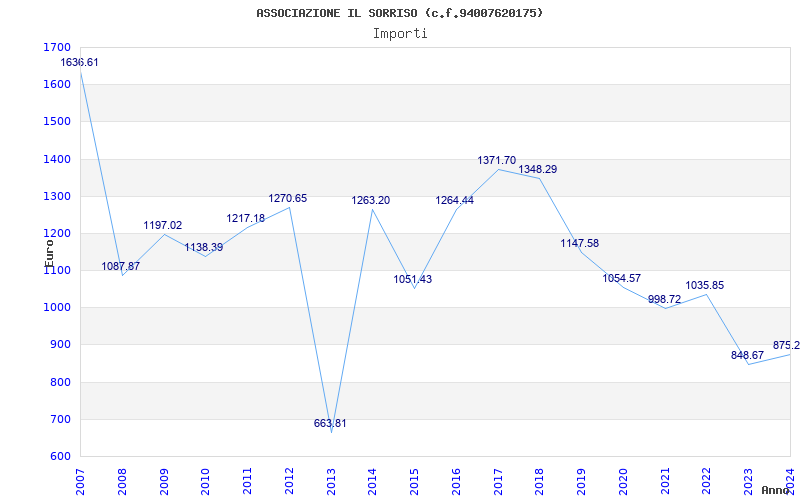
Task: Click the 2011 x-axis year label
Action: click(247, 482)
